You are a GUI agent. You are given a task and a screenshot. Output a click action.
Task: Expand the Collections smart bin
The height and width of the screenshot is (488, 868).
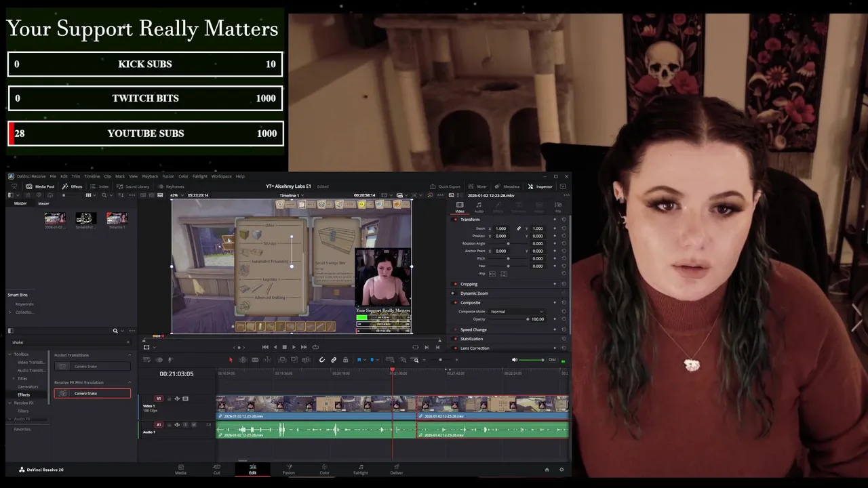pyautogui.click(x=10, y=312)
